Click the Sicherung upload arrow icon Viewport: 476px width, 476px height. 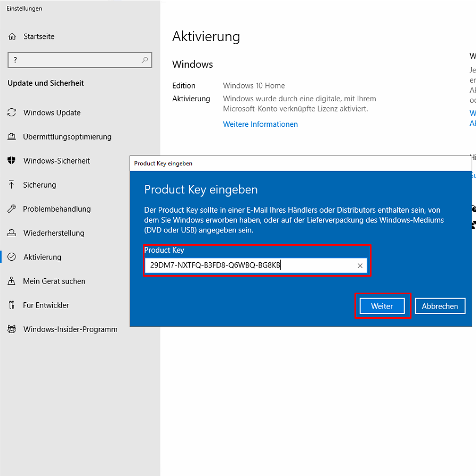tap(12, 185)
